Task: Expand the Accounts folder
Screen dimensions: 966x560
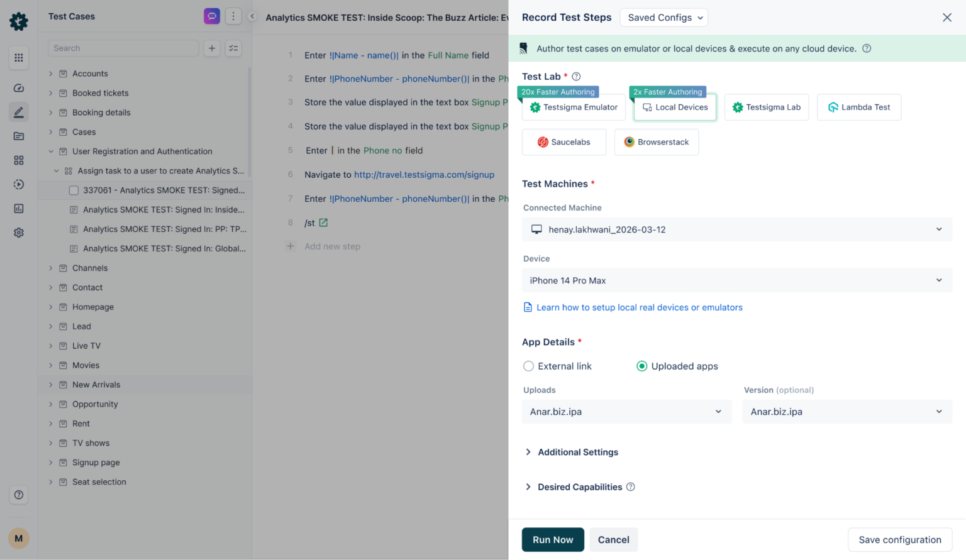Action: tap(51, 74)
